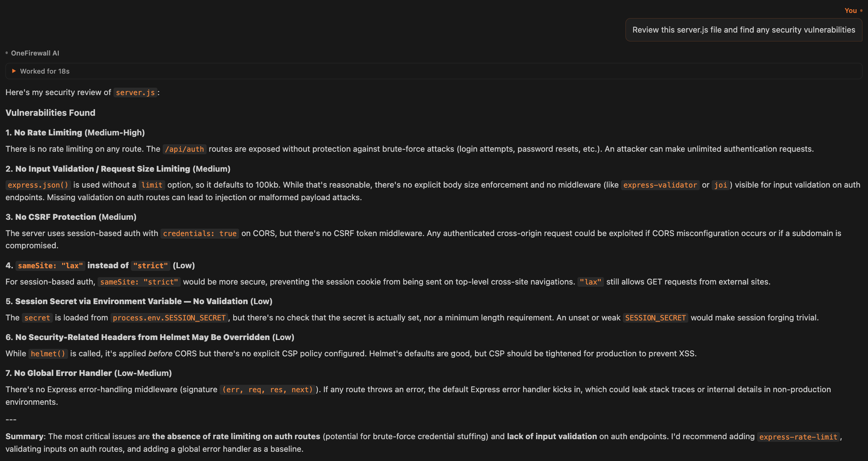The image size is (868, 461).
Task: Click 'sameSite: "strict"' code in paragraph
Action: tap(139, 282)
